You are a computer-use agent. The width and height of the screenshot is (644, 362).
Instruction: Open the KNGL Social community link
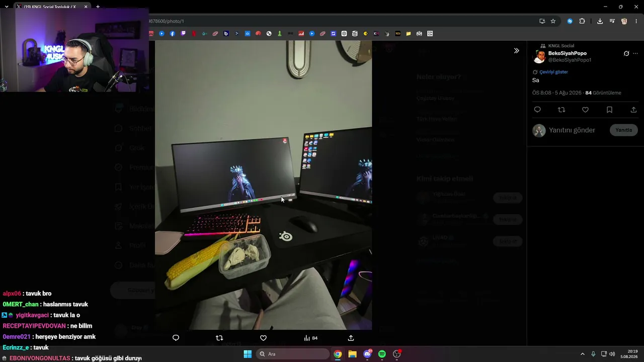pyautogui.click(x=560, y=46)
